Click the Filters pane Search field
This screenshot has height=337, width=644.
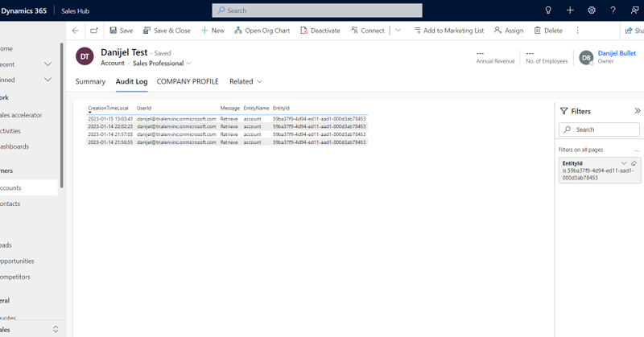click(x=599, y=129)
